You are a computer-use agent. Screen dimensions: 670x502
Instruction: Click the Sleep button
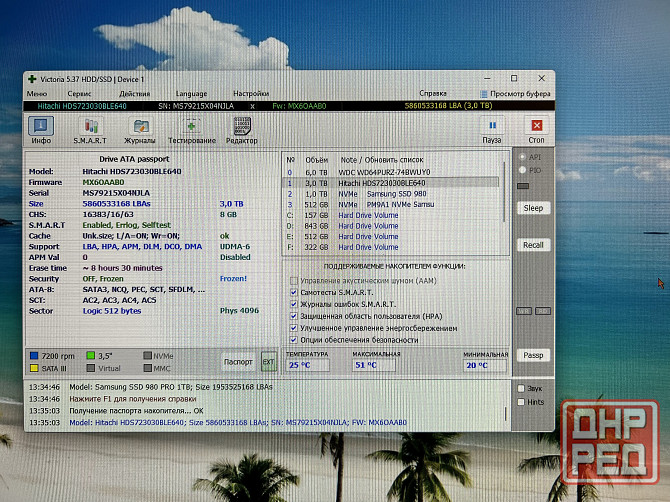[x=533, y=208]
